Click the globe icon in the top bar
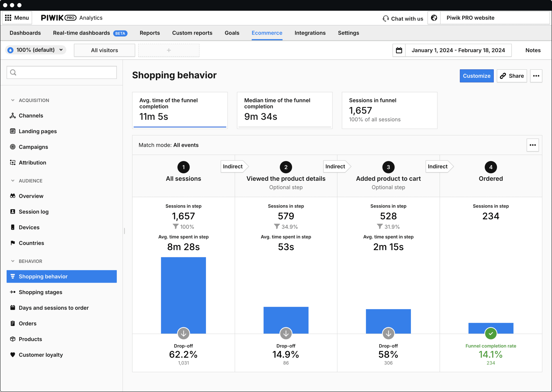552x392 pixels. [434, 18]
